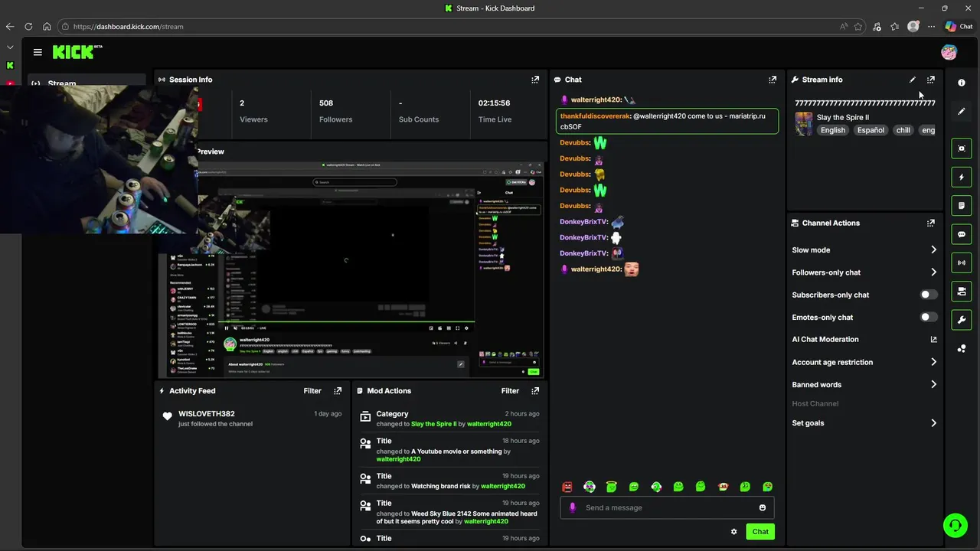Open Activity Feed Filter
This screenshot has height=551, width=980.
click(x=312, y=391)
